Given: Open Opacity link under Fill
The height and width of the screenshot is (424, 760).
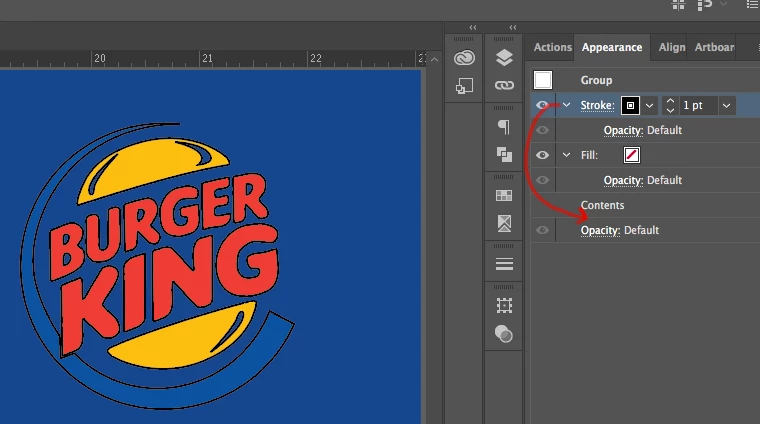Looking at the screenshot, I should [x=623, y=180].
